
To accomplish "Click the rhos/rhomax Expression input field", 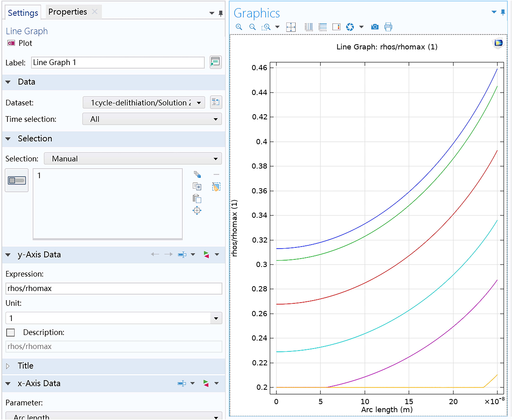I will (114, 288).
